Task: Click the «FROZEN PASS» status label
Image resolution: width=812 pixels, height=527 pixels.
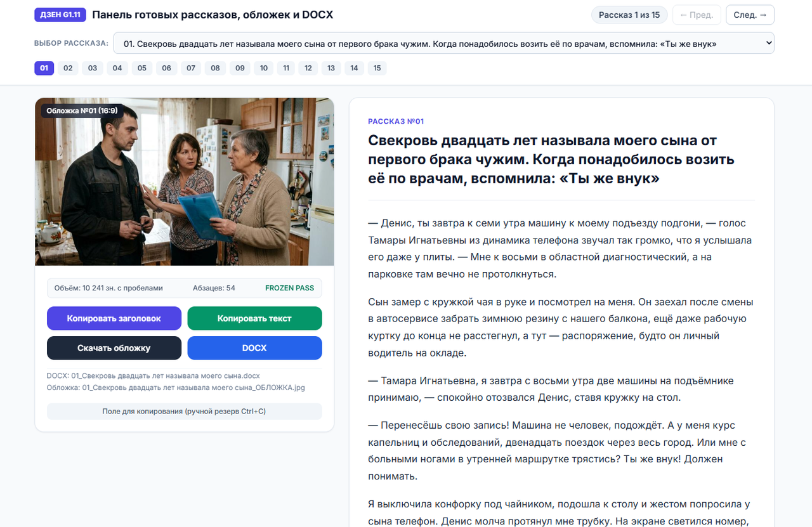Action: (289, 288)
